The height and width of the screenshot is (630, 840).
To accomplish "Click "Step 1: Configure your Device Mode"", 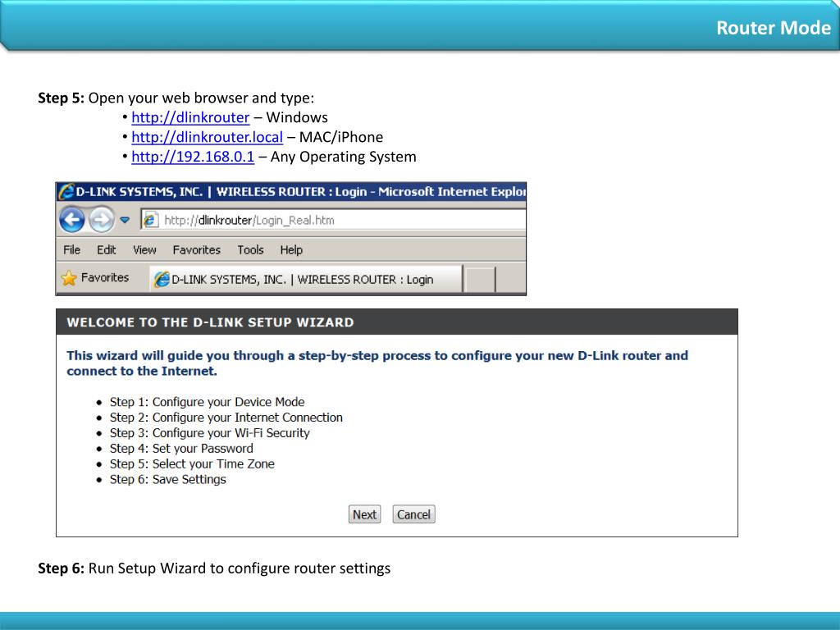I will 207,402.
